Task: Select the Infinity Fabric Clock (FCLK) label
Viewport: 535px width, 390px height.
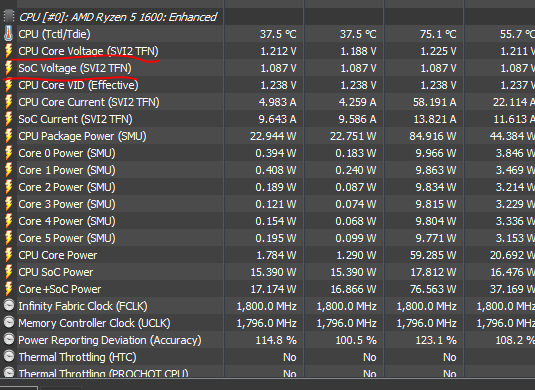Action: [x=83, y=306]
